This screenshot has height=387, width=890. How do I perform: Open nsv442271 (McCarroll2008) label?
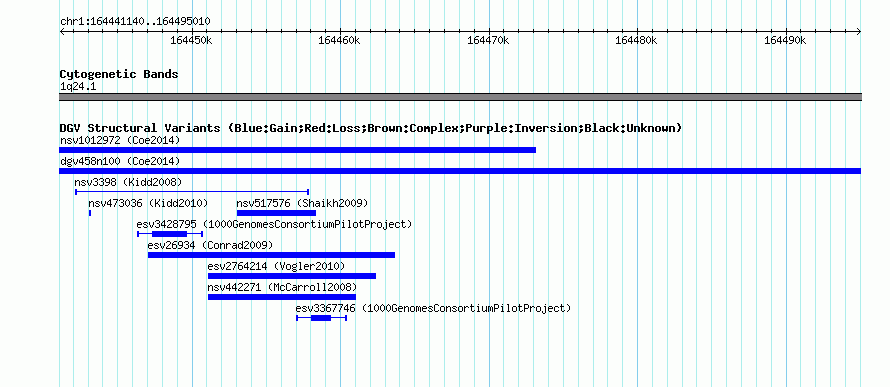click(283, 287)
